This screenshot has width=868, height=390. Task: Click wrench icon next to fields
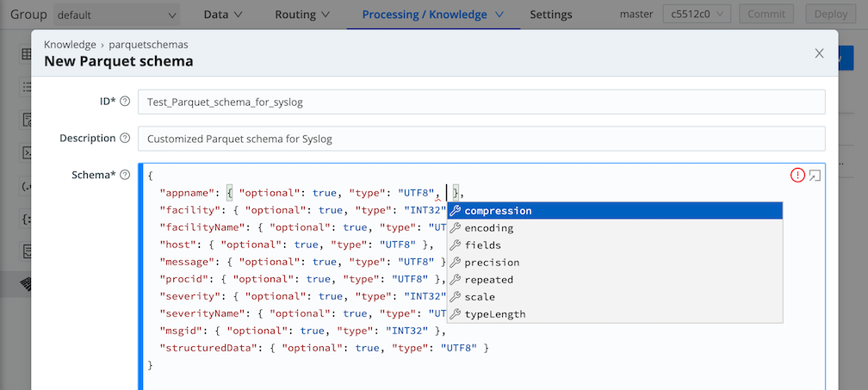tap(455, 245)
